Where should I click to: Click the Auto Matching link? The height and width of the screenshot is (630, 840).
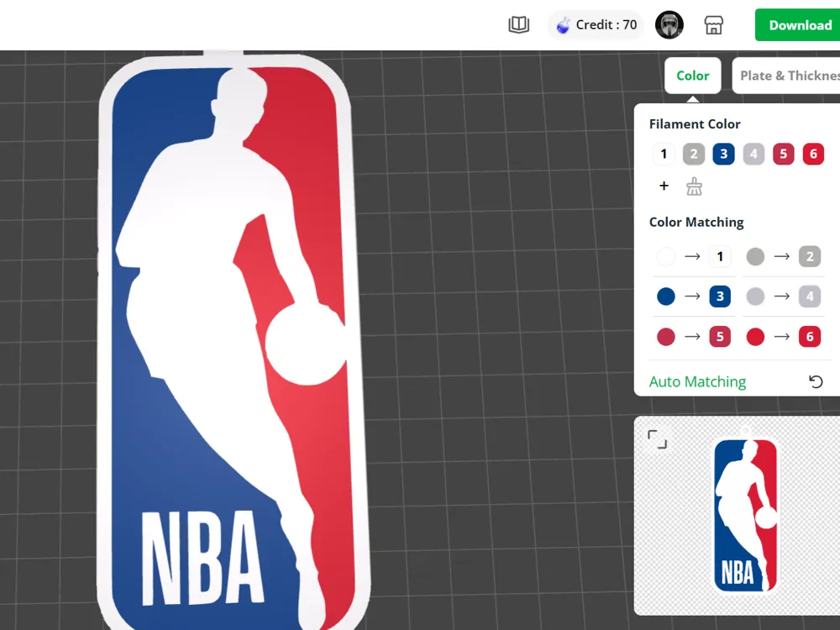point(697,381)
